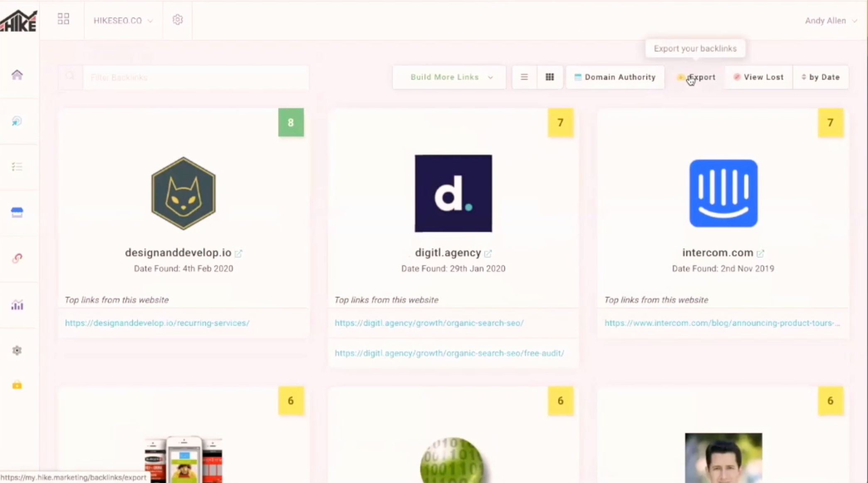Expand the Andy Allen account menu
This screenshot has height=483, width=868.
(x=831, y=20)
